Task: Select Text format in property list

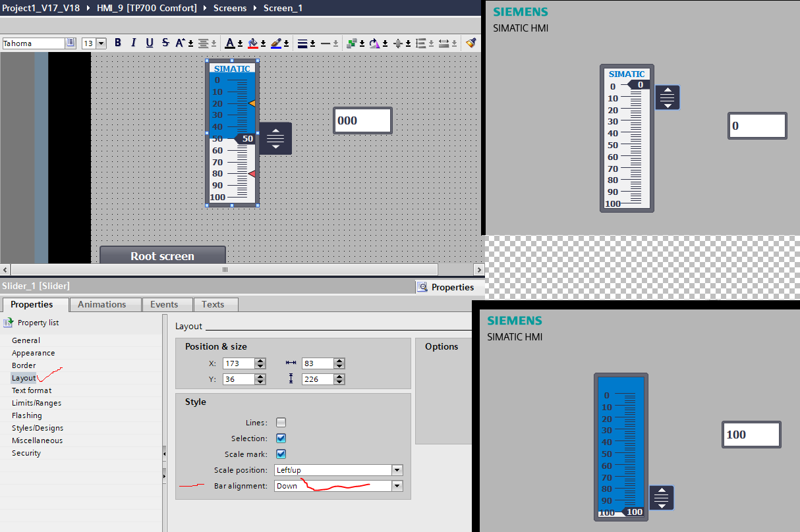Action: pyautogui.click(x=32, y=390)
